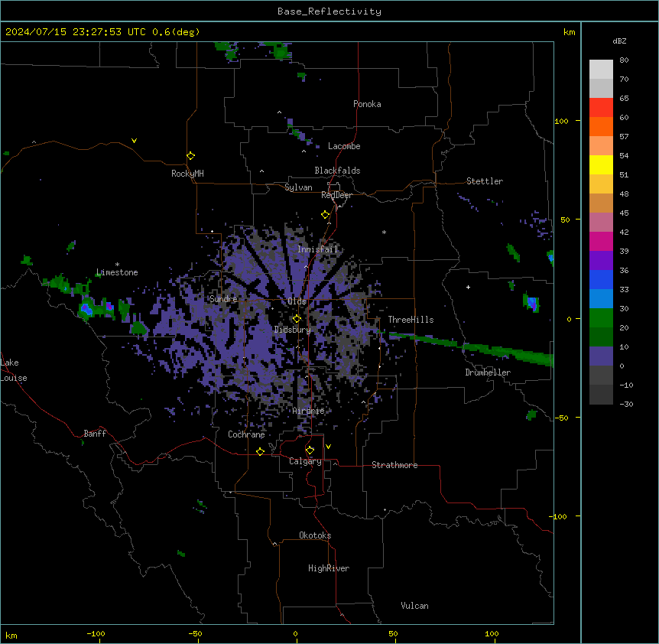Image resolution: width=659 pixels, height=644 pixels.
Task: Click the Banff town label
Action: [x=95, y=434]
